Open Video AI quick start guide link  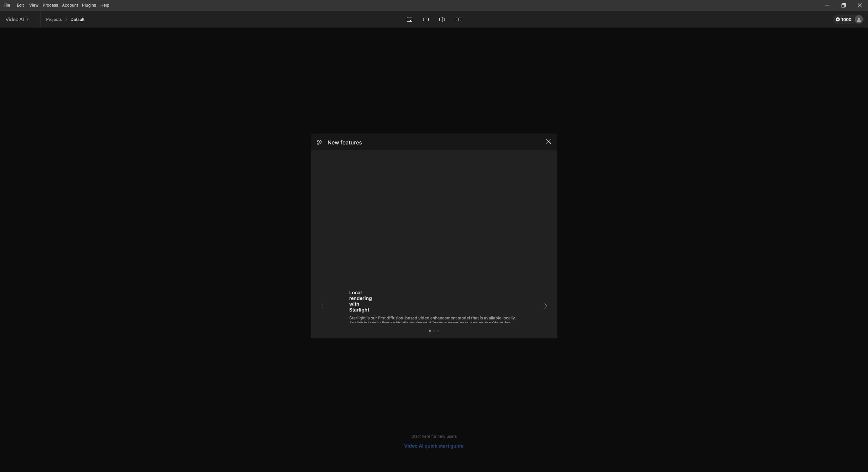point(434,446)
